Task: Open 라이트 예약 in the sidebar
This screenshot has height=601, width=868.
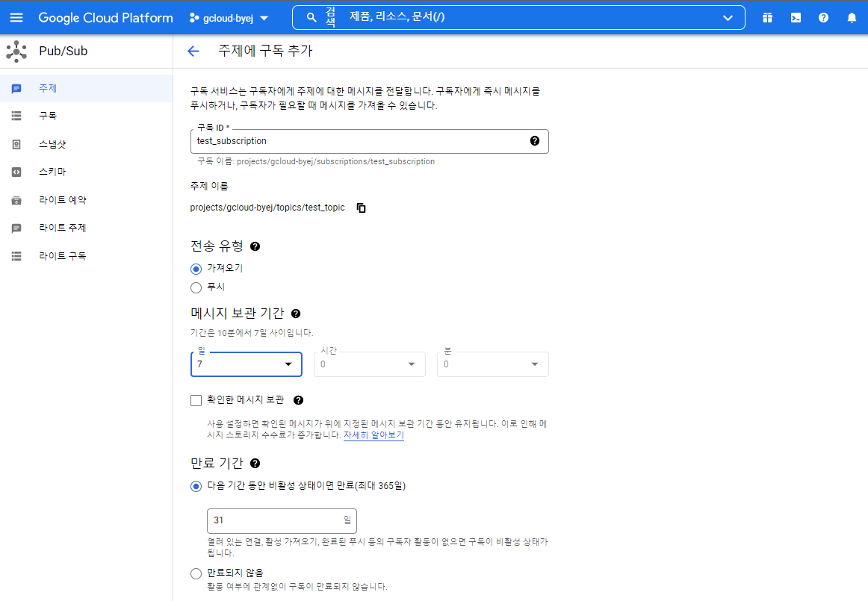Action: pos(87,200)
